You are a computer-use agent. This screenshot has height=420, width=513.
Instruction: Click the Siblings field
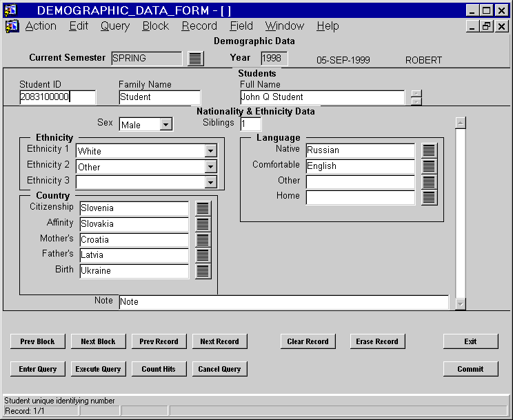pyautogui.click(x=250, y=124)
